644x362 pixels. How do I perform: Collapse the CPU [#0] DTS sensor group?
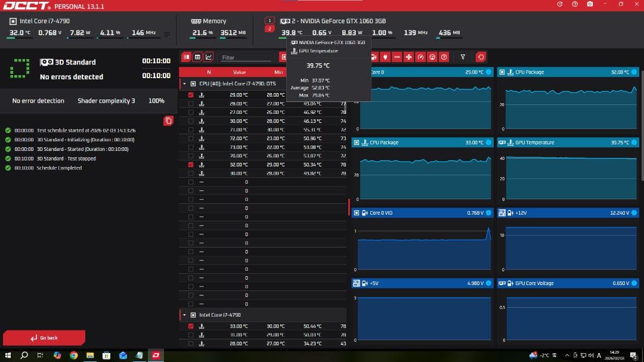184,84
